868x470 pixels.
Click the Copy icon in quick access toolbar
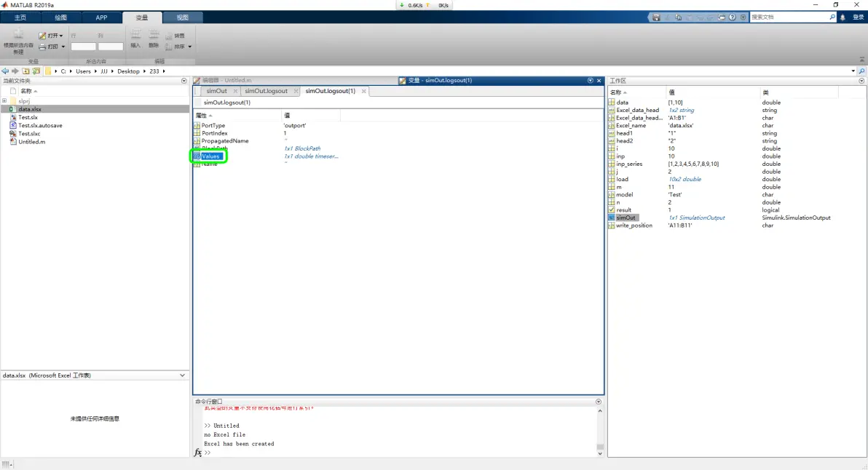click(x=678, y=17)
